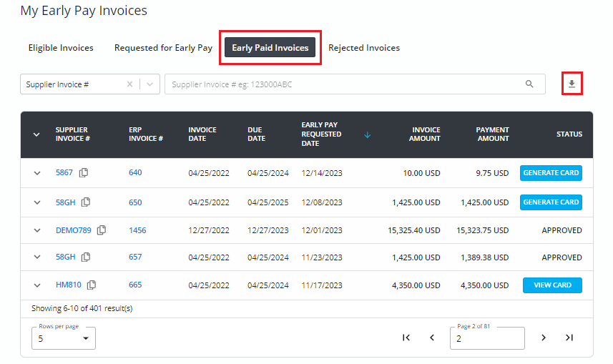Sort by Early Pay Requested Date arrow
Viewport: 613px width, 364px height.
pyautogui.click(x=368, y=134)
